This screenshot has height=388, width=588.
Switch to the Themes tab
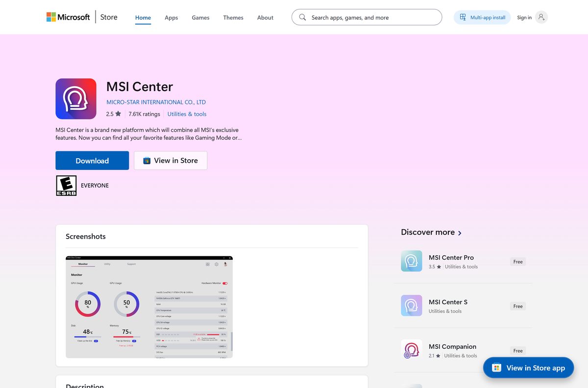[233, 18]
